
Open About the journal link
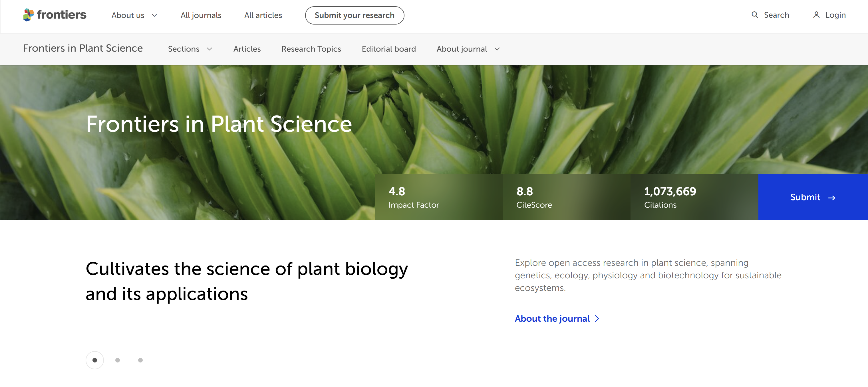557,318
